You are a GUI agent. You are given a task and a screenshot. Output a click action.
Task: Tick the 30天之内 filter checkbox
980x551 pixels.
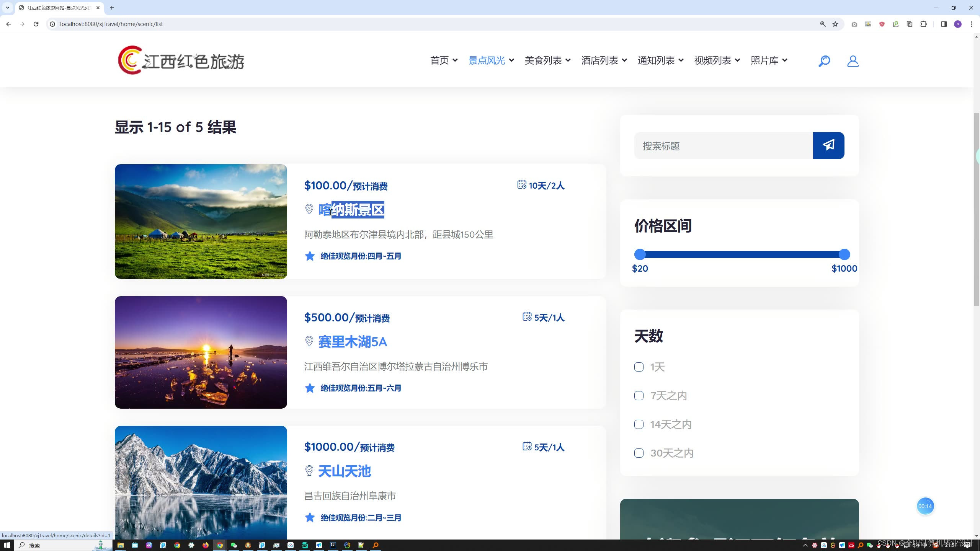click(639, 453)
